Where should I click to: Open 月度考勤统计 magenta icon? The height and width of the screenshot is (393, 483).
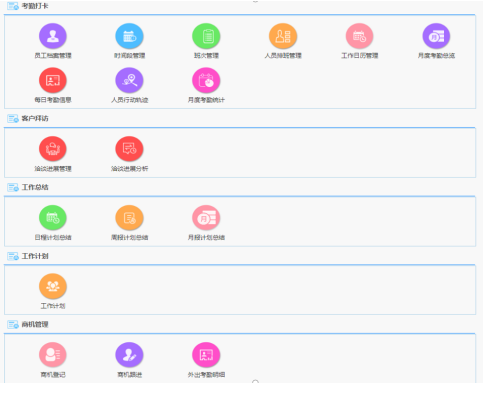(206, 80)
